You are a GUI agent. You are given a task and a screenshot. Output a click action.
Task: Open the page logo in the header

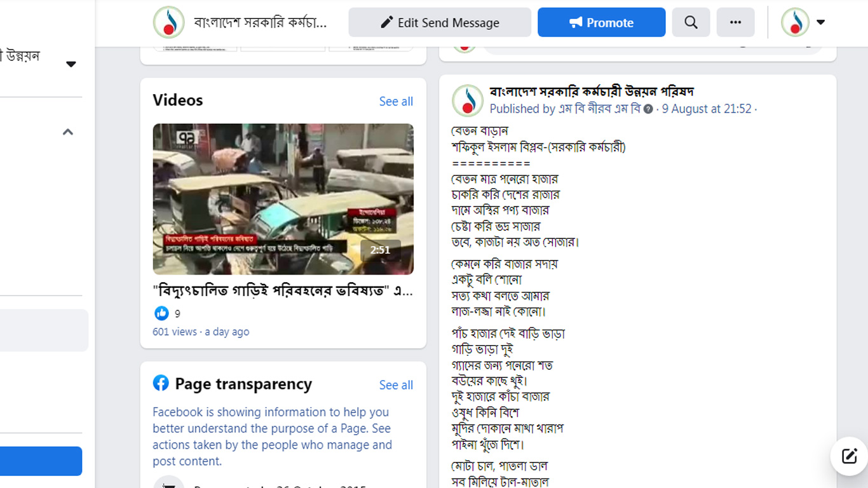169,23
